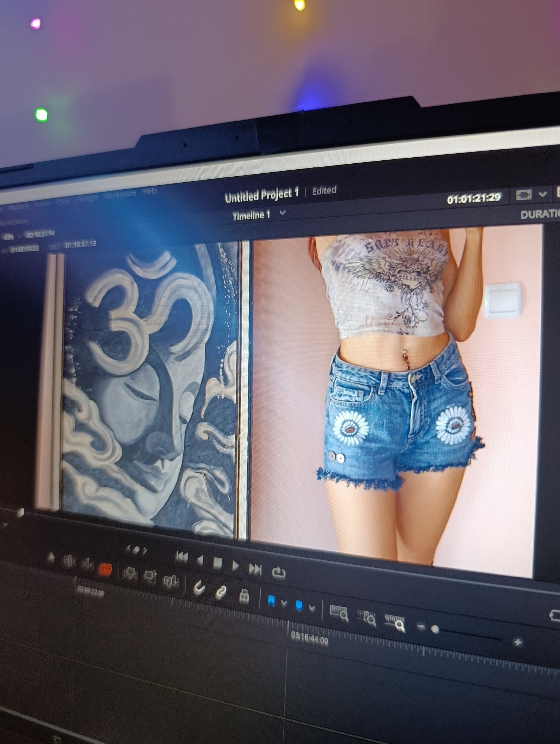The image size is (560, 744).
Task: Open the Timeline 1 dropdown
Action: coord(283,213)
